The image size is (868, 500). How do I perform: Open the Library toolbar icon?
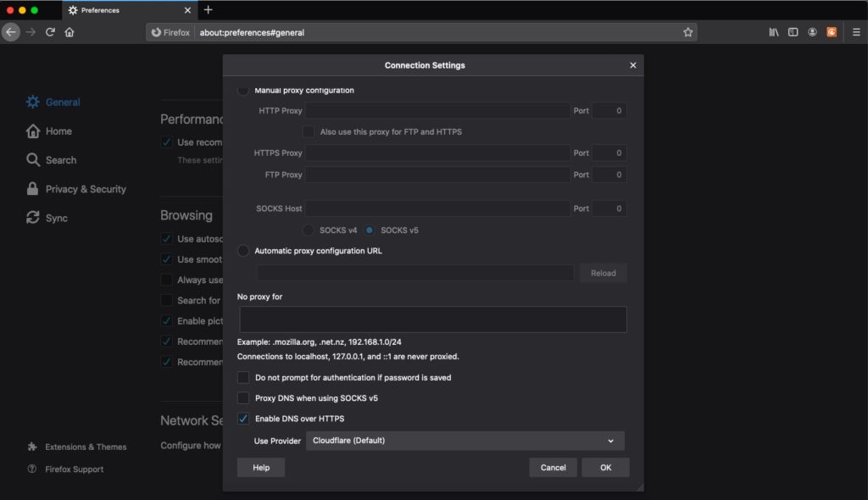(x=774, y=31)
